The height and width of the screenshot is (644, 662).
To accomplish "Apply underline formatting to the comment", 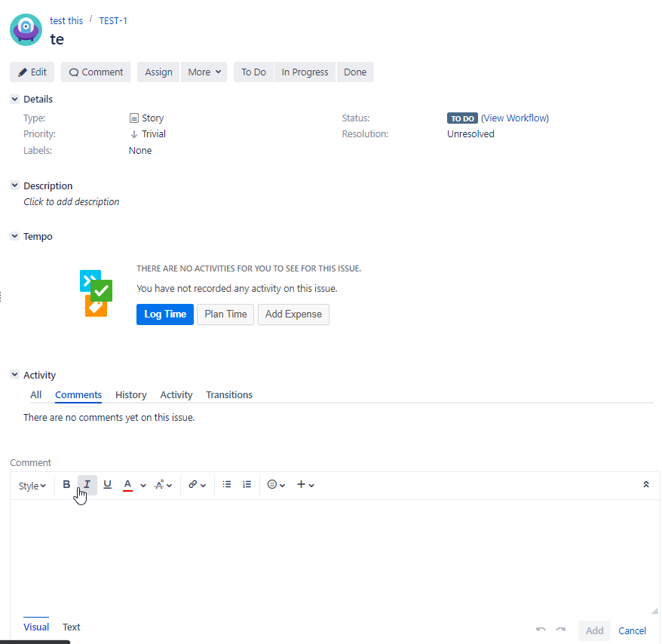I will point(107,484).
